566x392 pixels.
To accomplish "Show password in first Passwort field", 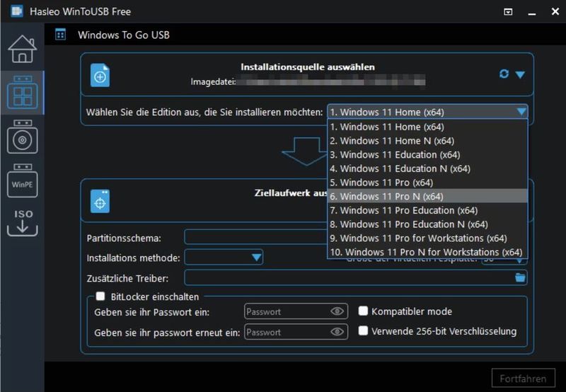I will pyautogui.click(x=337, y=311).
